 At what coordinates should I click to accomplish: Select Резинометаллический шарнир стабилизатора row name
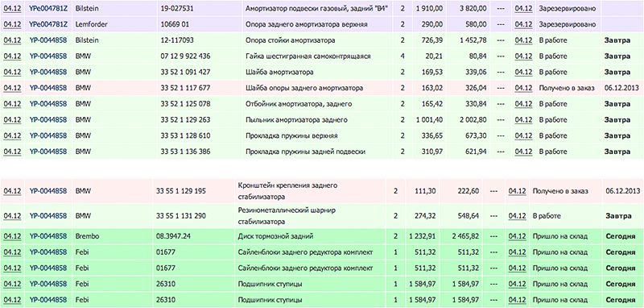pyautogui.click(x=287, y=216)
